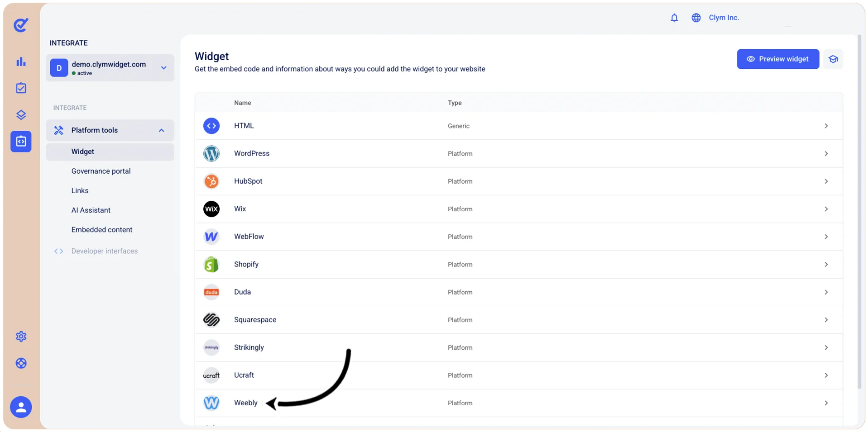Open the WordPress platform name
868x432 pixels.
pyautogui.click(x=252, y=154)
